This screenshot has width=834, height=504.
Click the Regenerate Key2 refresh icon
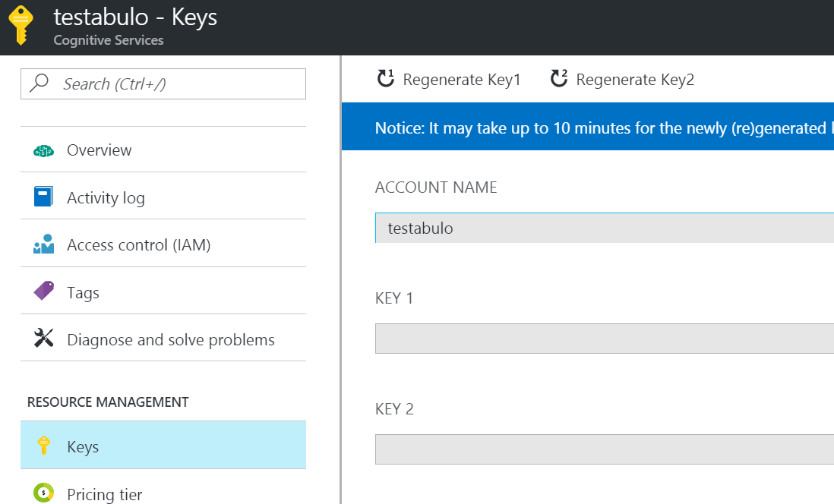(559, 78)
